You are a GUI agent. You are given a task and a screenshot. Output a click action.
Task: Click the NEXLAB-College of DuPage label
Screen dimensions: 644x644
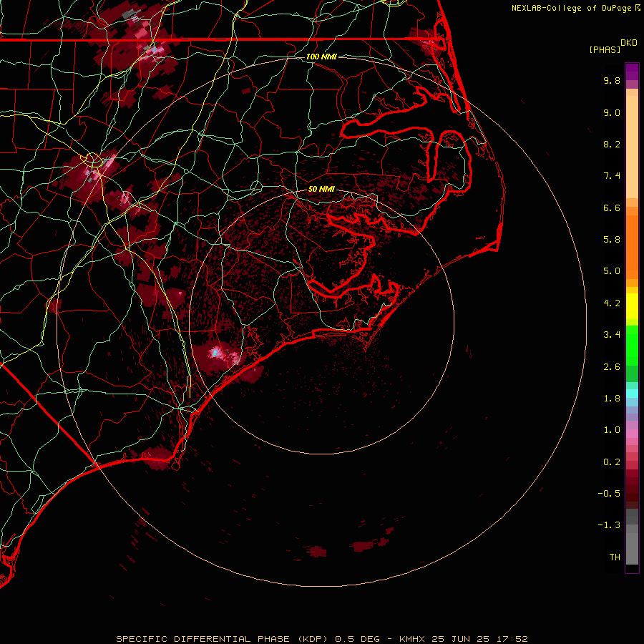click(x=572, y=8)
